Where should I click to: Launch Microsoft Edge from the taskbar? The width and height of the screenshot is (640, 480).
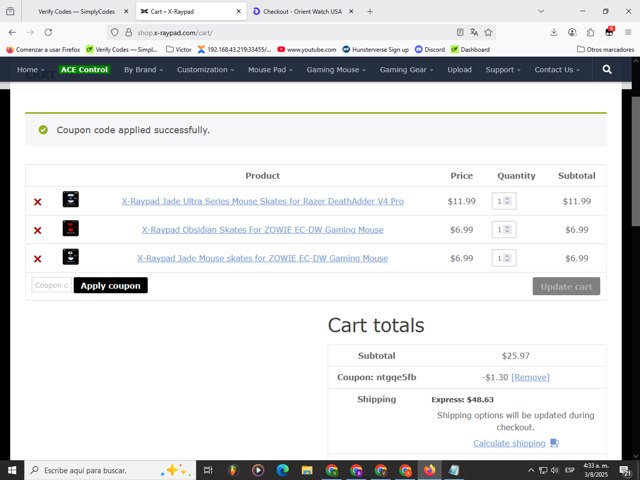(x=282, y=470)
